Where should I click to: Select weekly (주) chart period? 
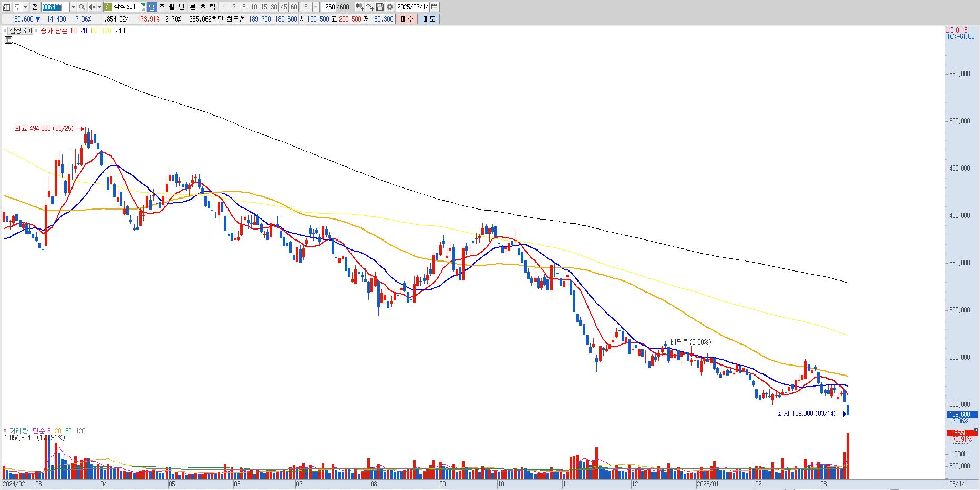161,7
